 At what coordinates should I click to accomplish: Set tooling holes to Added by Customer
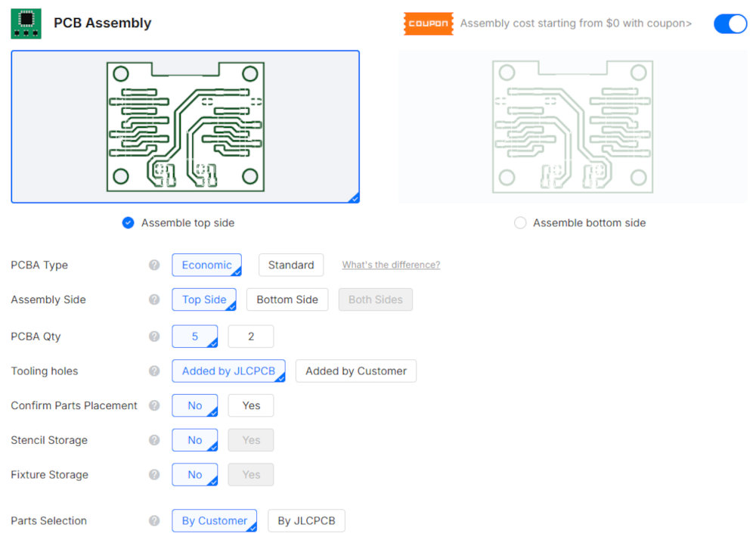click(x=356, y=371)
